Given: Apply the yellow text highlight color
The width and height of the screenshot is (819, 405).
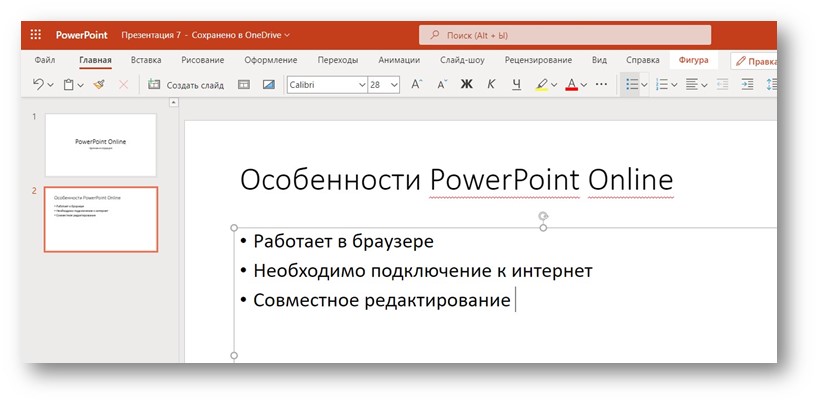Looking at the screenshot, I should pyautogui.click(x=542, y=85).
